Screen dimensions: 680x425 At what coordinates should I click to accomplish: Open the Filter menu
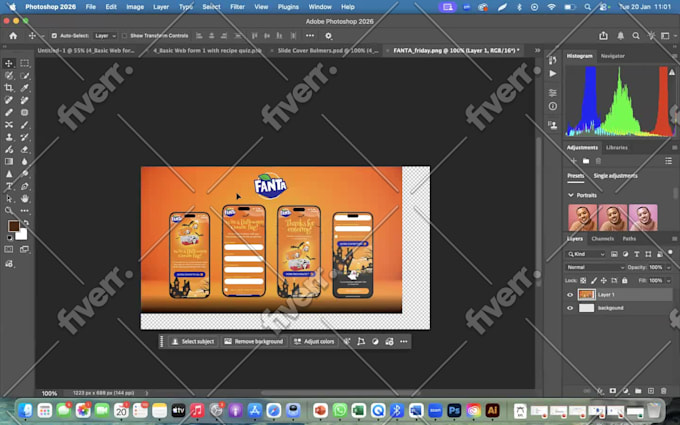237,7
